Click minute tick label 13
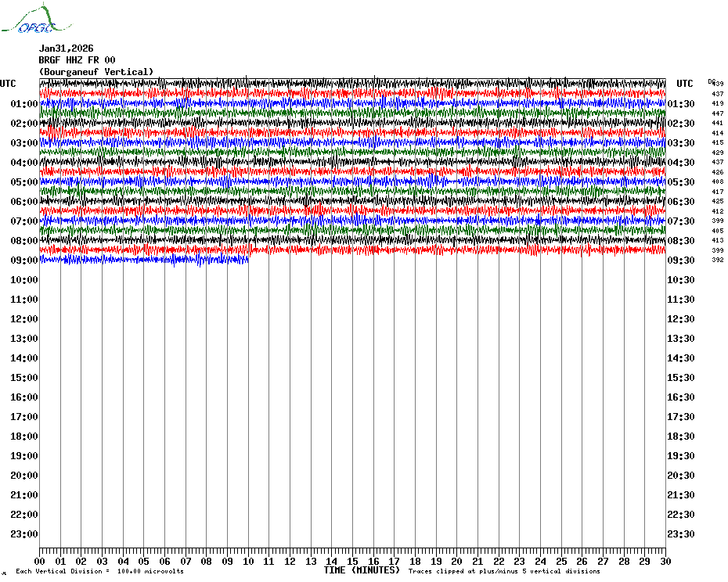 point(311,562)
